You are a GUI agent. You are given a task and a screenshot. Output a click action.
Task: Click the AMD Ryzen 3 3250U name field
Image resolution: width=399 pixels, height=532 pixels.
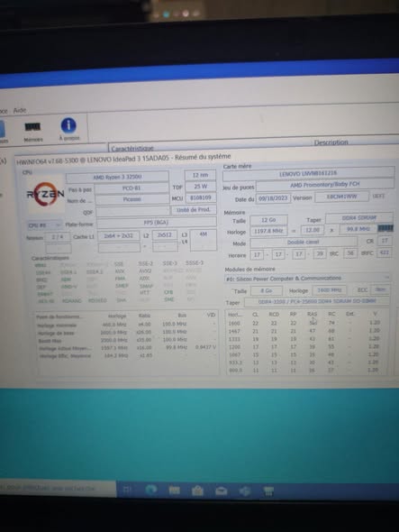[x=117, y=177]
